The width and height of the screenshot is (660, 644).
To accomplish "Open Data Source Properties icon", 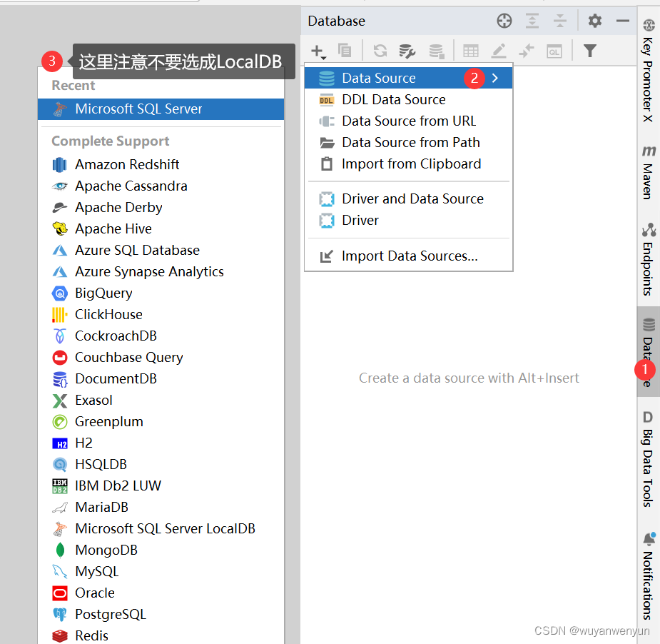I will point(407,51).
